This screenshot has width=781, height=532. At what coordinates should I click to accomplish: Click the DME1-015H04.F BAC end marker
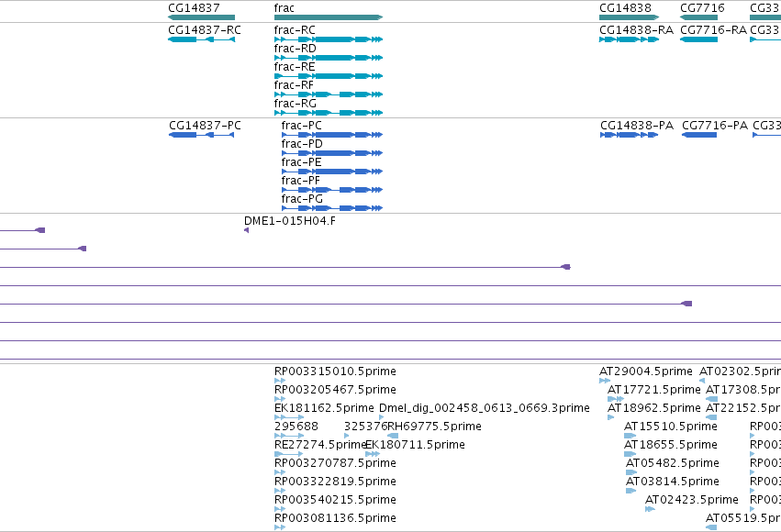247,230
